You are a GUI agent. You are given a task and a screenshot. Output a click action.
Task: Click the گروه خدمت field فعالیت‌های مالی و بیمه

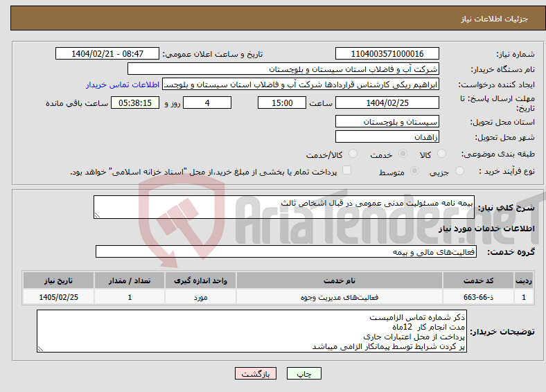click(x=286, y=251)
